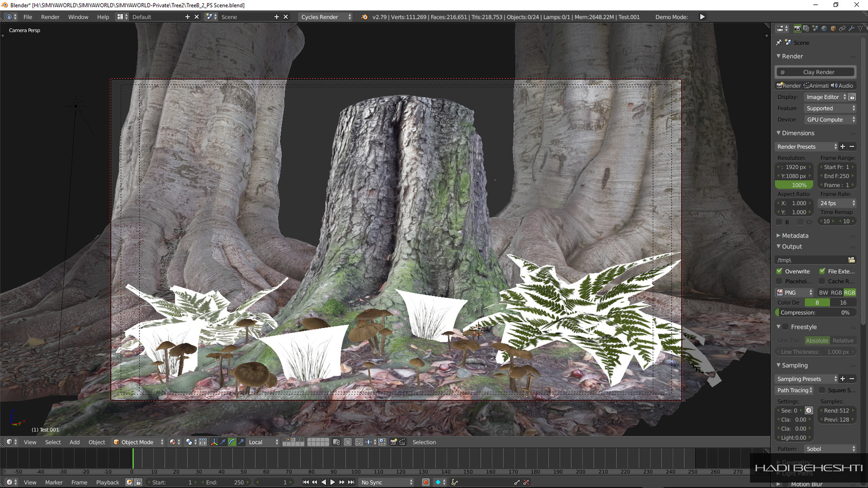Disable the Overwrite checkbox
This screenshot has height=488, width=868.
tap(780, 271)
